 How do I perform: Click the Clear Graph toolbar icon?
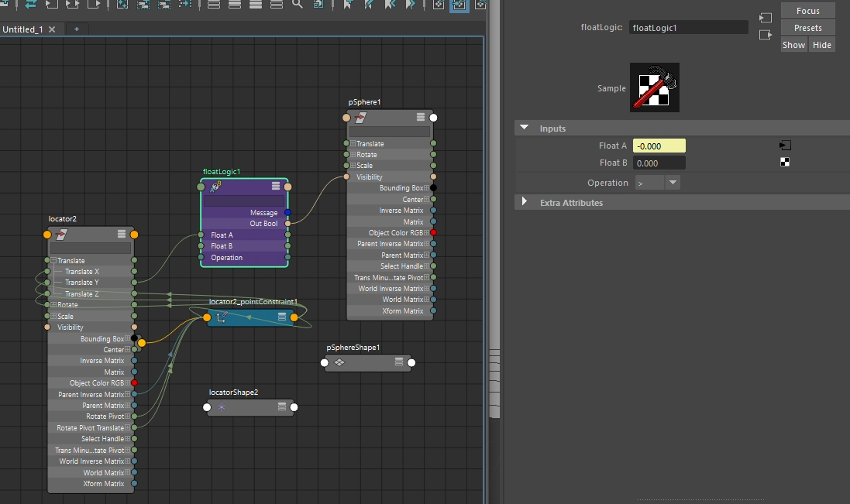tap(122, 5)
